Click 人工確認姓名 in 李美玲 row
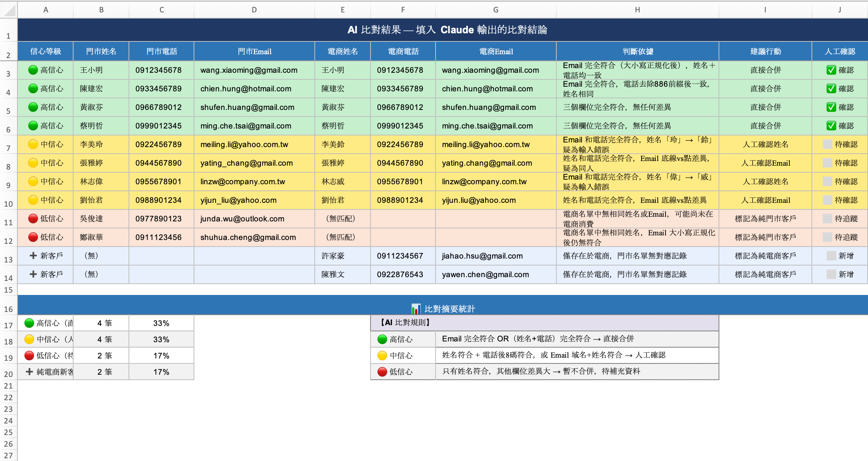Screen dimensions: 868x461 click(x=765, y=144)
